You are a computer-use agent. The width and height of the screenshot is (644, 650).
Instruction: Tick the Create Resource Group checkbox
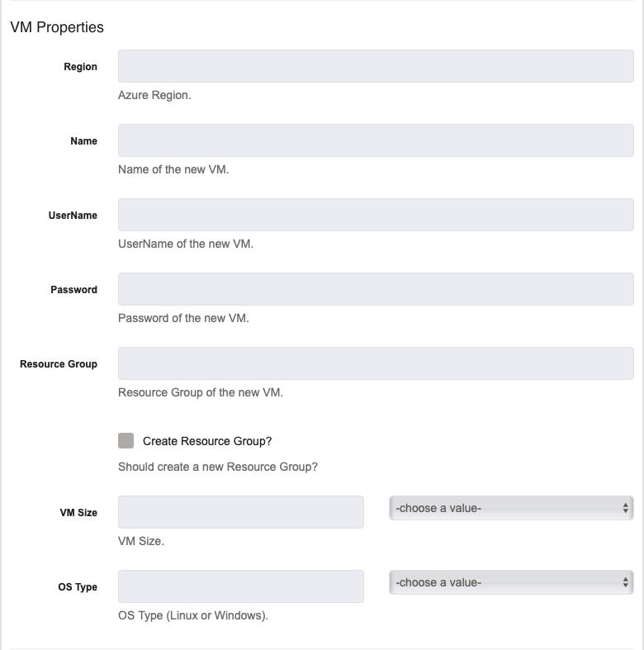126,441
